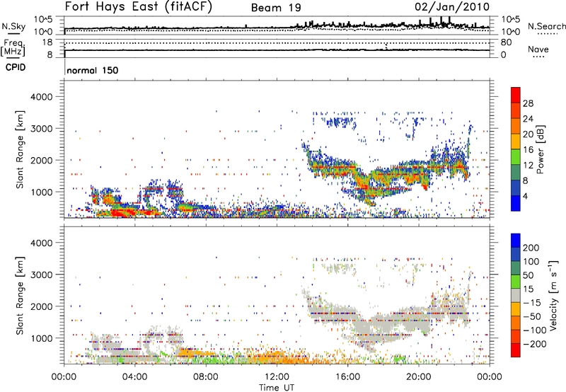The image size is (566, 392).
Task: Click the 'Beam 19' label
Action: 276,8
